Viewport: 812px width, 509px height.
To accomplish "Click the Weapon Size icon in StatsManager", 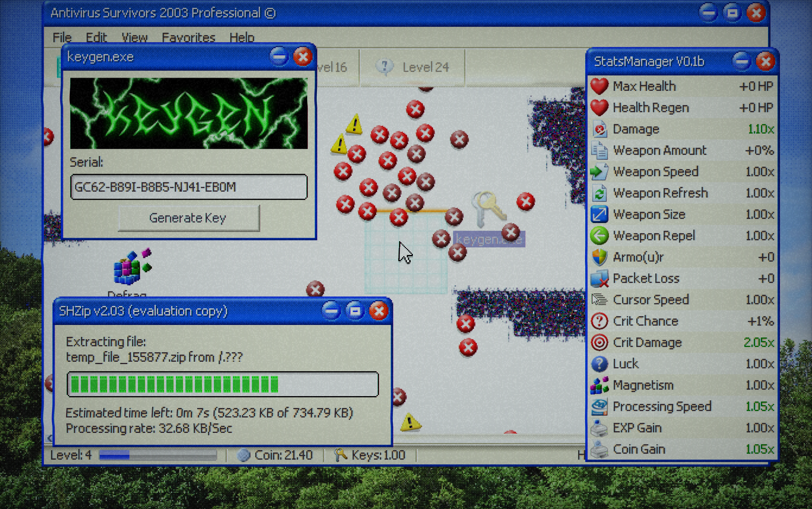I will click(x=599, y=214).
